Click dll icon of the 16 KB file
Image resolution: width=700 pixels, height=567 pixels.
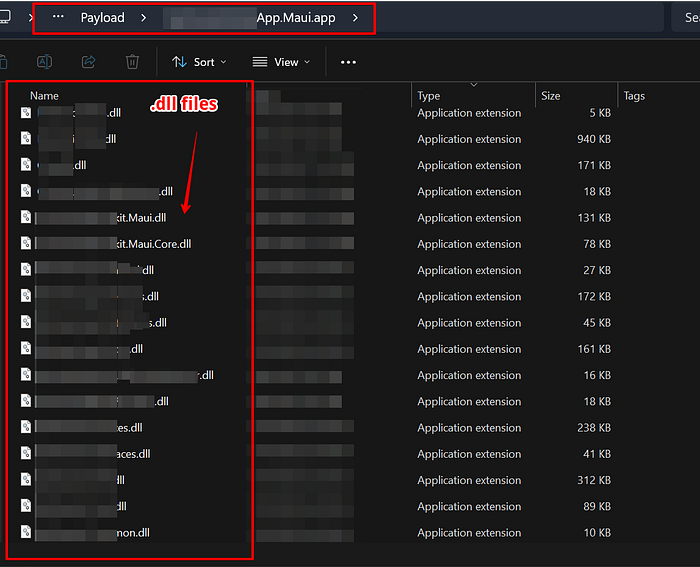tap(26, 375)
